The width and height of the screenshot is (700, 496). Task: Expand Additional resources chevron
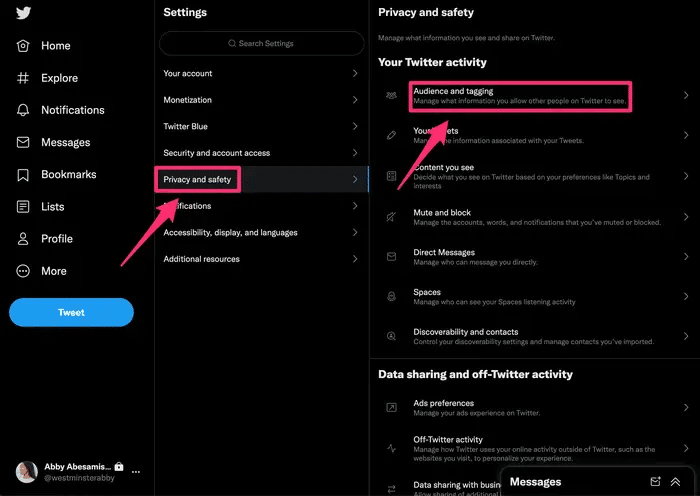(355, 259)
